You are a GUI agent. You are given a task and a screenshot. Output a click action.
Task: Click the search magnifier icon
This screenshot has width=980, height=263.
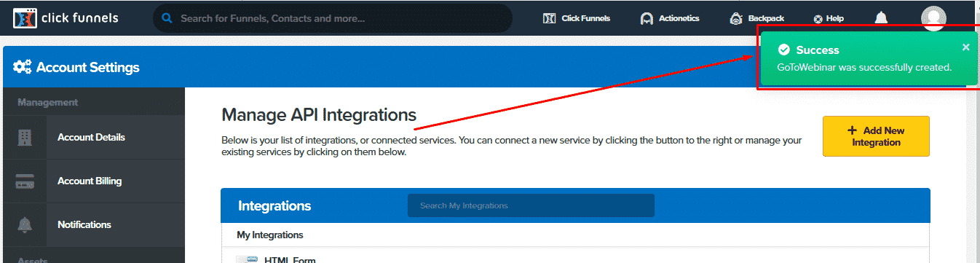pos(167,18)
